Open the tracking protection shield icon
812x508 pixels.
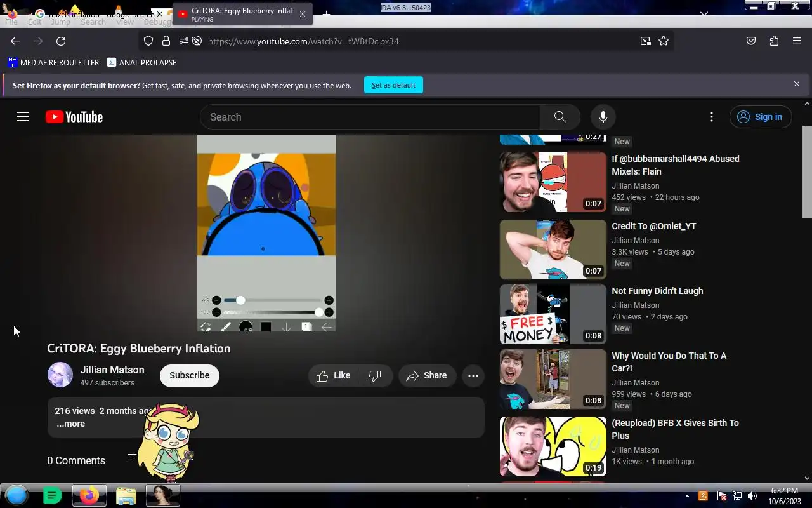(x=148, y=41)
